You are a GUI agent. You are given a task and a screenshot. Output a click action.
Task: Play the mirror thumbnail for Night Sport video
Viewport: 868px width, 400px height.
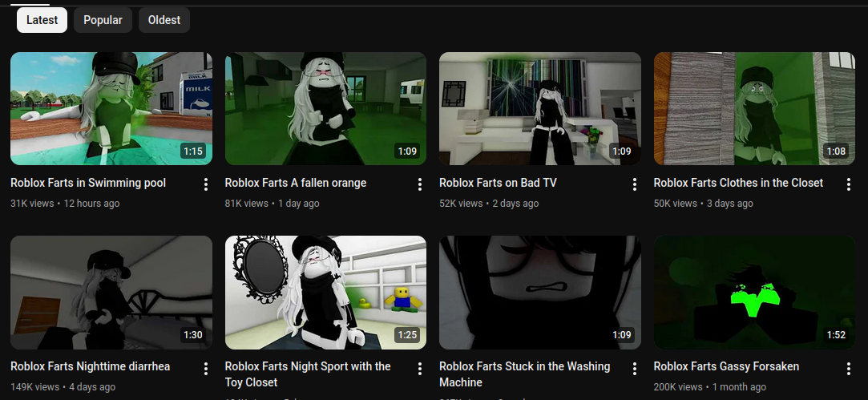tap(325, 292)
